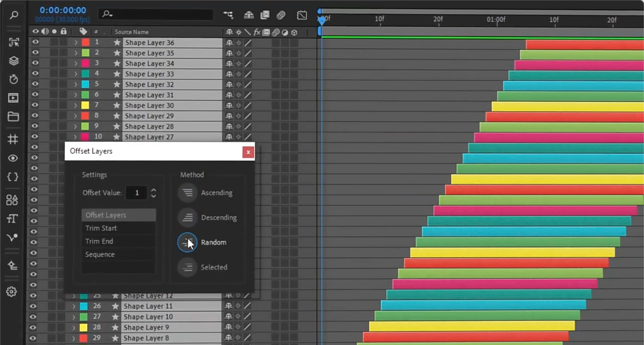The image size is (644, 345).
Task: Open the settings gear in the sidebar
Action: tap(12, 291)
